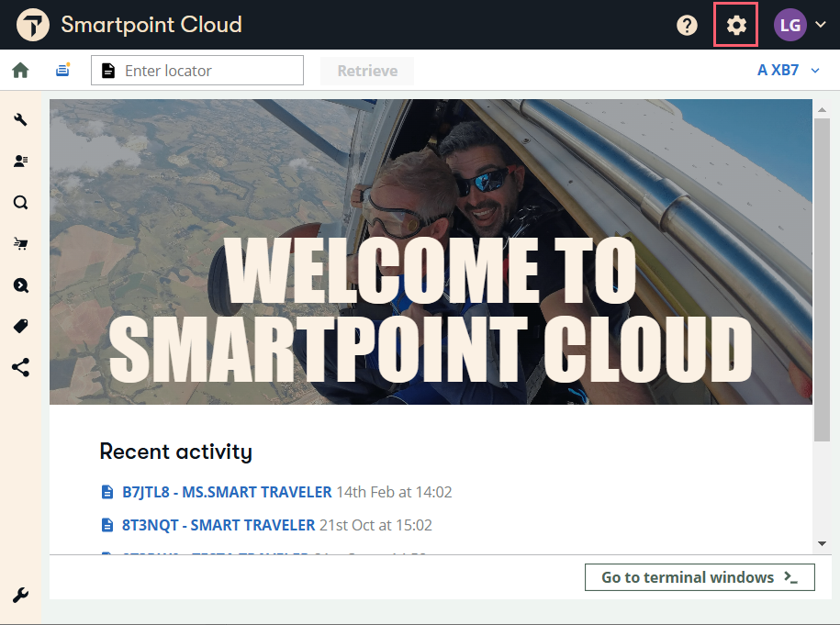Open the settings gear icon
This screenshot has width=840, height=625.
click(736, 25)
